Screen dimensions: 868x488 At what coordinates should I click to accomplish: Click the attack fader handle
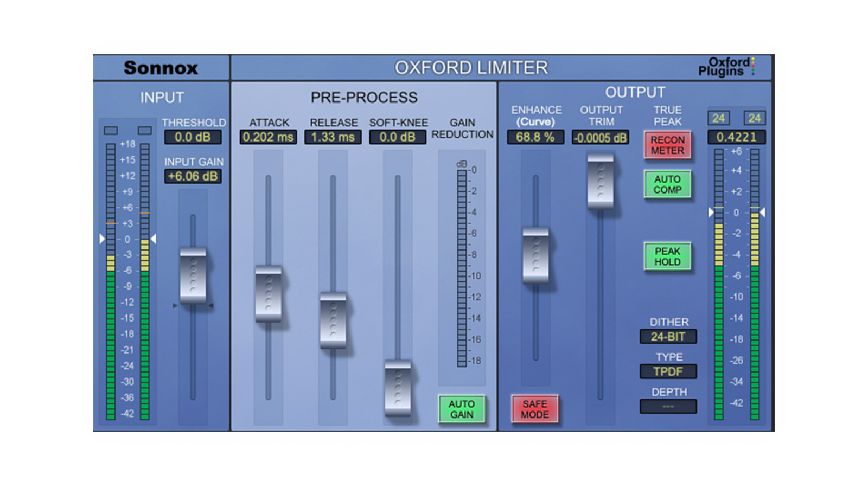[268, 293]
